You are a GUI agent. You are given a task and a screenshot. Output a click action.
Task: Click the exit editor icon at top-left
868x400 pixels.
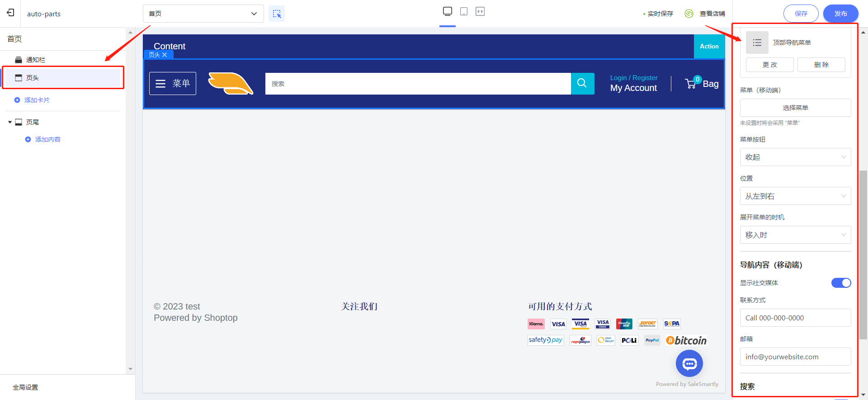(x=10, y=13)
